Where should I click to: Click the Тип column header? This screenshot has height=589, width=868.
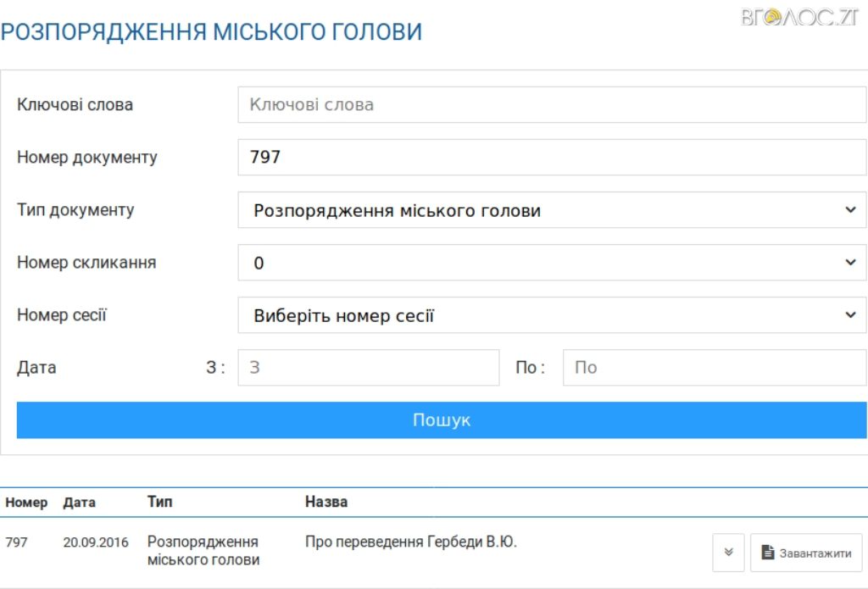[x=159, y=503]
